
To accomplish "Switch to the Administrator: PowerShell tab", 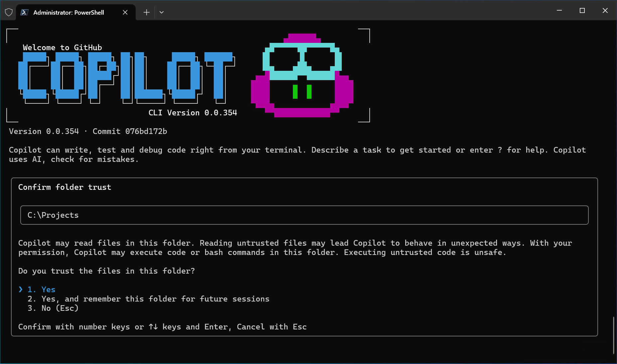I will click(68, 12).
